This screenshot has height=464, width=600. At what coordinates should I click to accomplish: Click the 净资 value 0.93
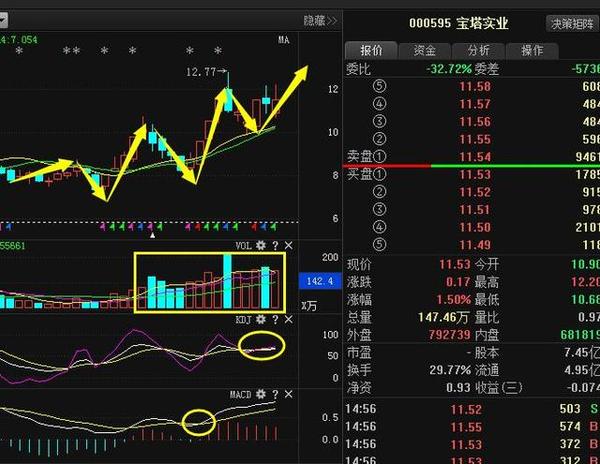[458, 387]
